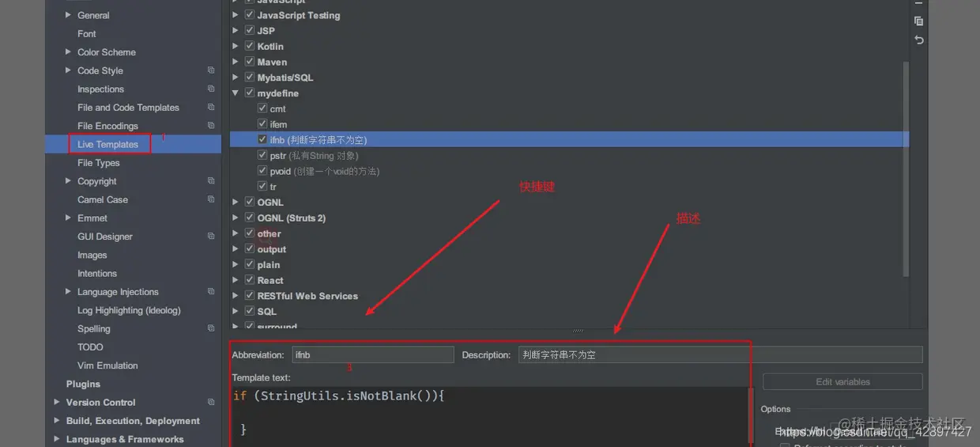Viewport: 980px width, 447px height.
Task: Open the Font settings page
Action: coord(87,34)
